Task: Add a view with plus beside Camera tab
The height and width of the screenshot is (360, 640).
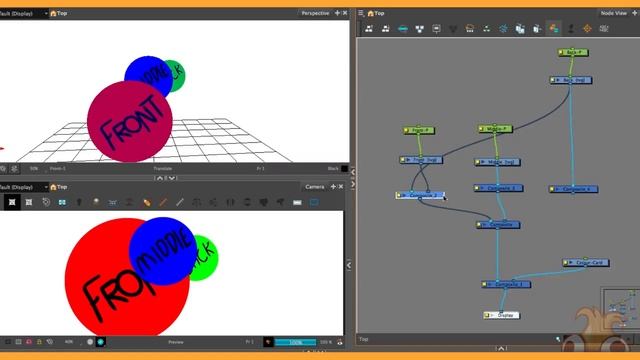Action: coord(333,187)
